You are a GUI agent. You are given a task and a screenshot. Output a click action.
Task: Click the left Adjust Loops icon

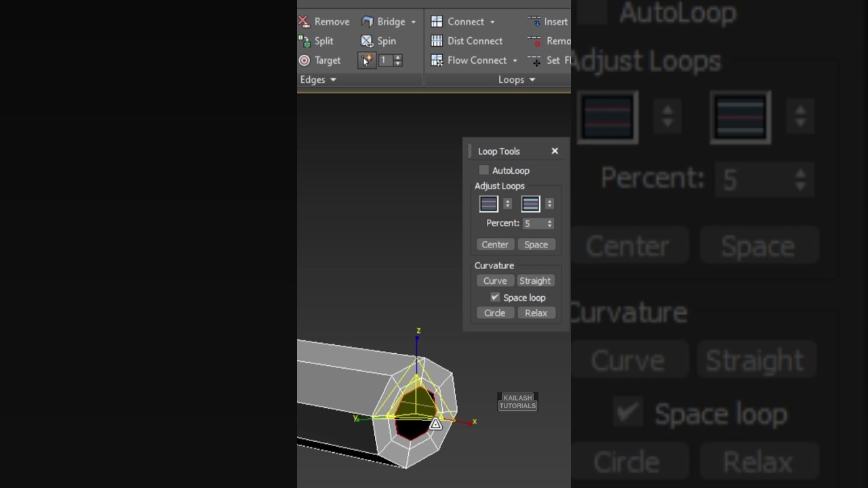489,203
